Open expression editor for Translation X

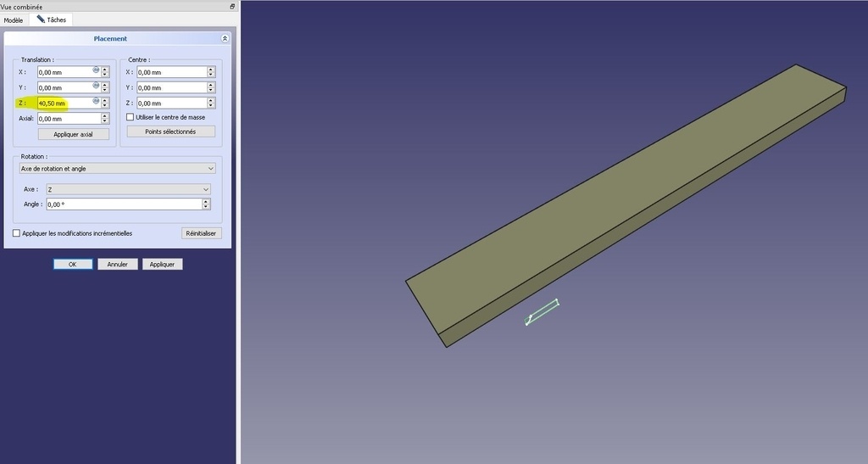pos(96,70)
